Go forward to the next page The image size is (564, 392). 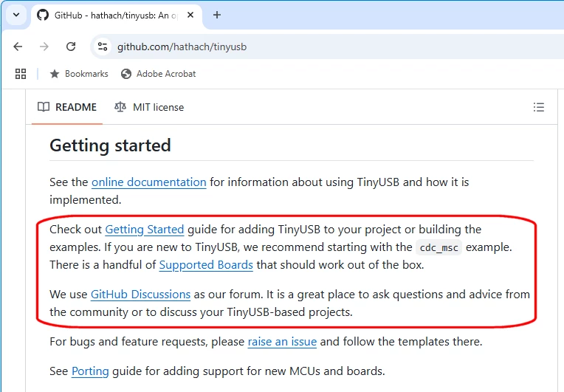(x=44, y=47)
